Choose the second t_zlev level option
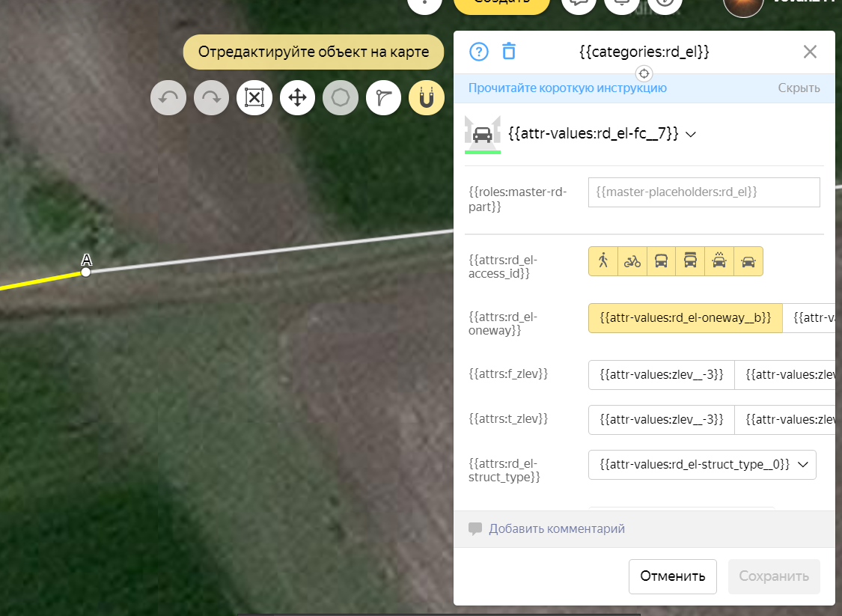 click(785, 419)
